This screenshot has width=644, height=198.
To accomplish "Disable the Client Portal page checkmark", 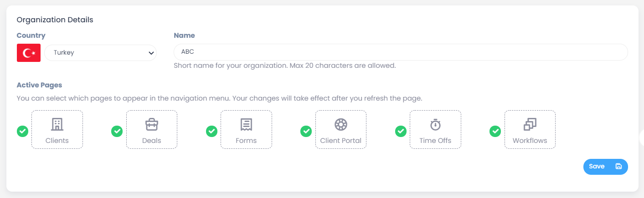I will click(306, 131).
